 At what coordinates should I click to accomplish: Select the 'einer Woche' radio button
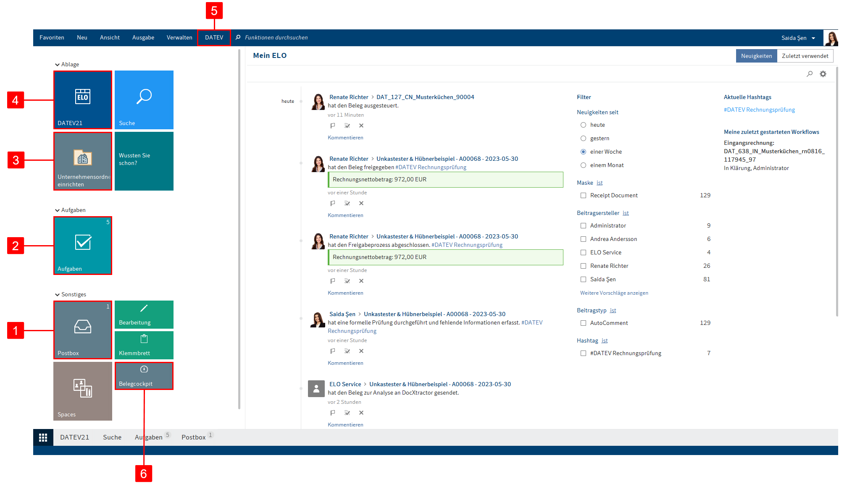(583, 152)
